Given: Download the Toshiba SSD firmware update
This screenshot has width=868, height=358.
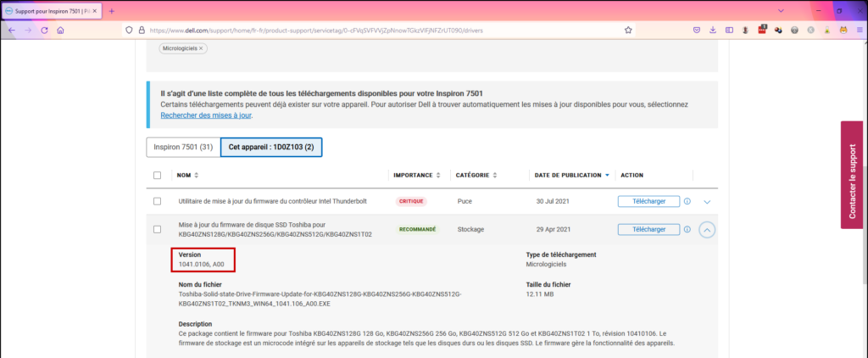Looking at the screenshot, I should (x=648, y=229).
